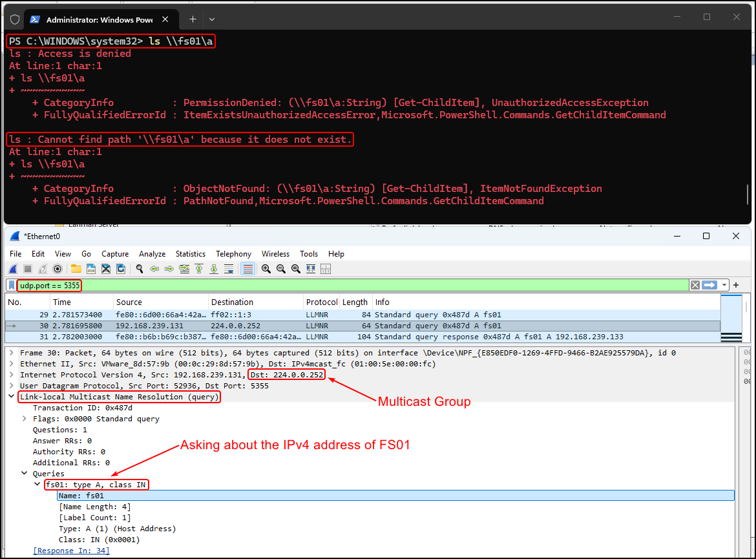756x559 pixels.
Task: Click the Find packet magnifier icon
Action: point(140,269)
